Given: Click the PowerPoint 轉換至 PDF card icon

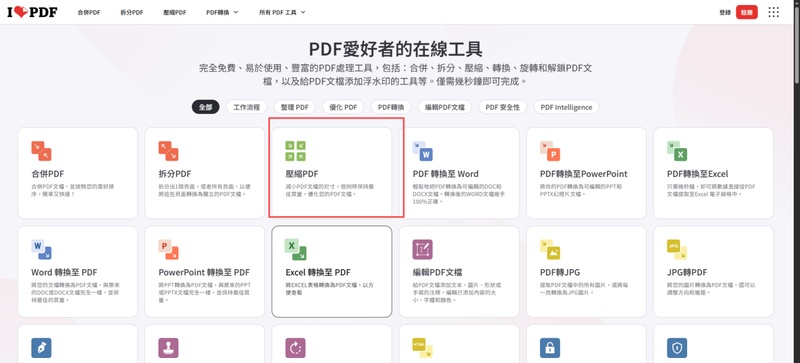Looking at the screenshot, I should (x=168, y=249).
